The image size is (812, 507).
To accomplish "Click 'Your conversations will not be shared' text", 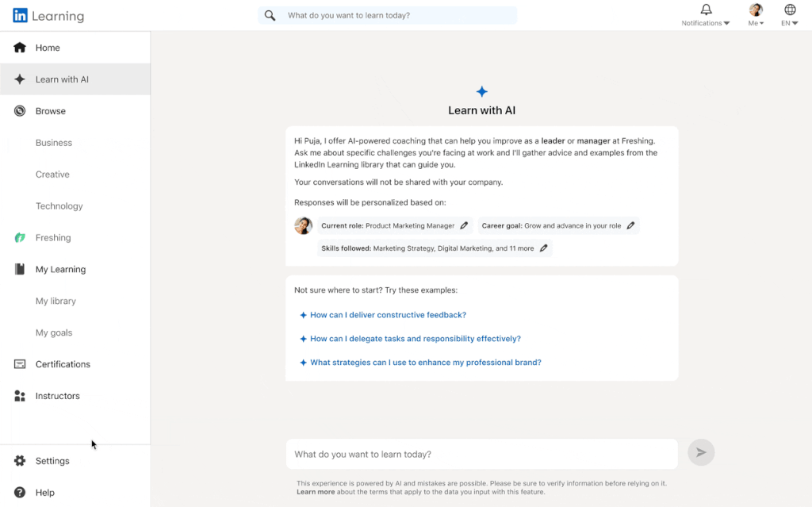I will tap(399, 182).
